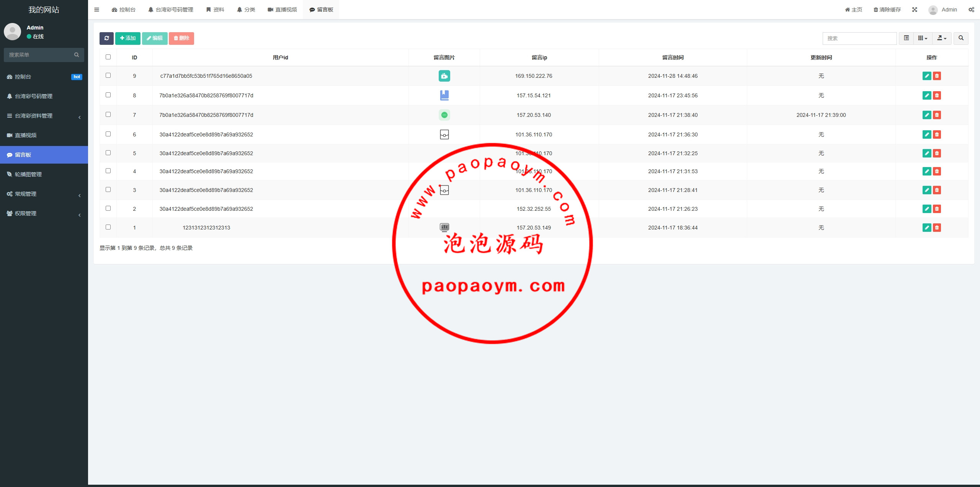Go to 主页 home link
Image resolution: width=980 pixels, height=487 pixels.
tap(854, 10)
